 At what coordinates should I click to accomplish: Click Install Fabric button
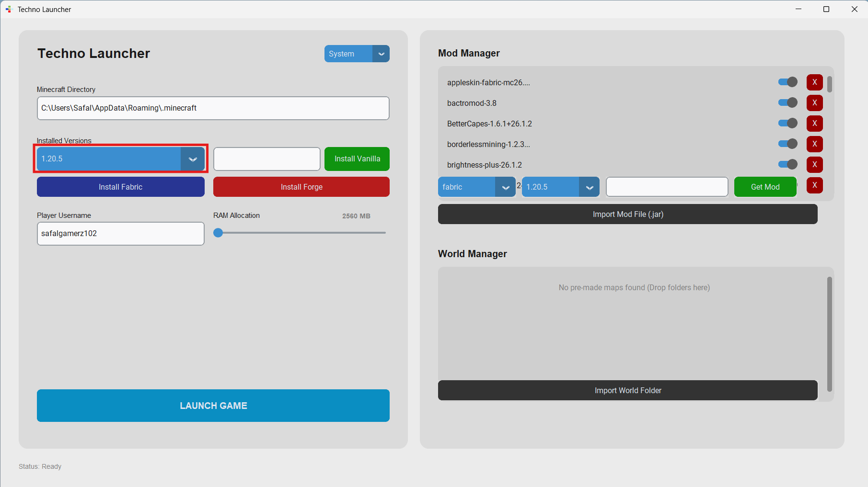[x=121, y=187]
